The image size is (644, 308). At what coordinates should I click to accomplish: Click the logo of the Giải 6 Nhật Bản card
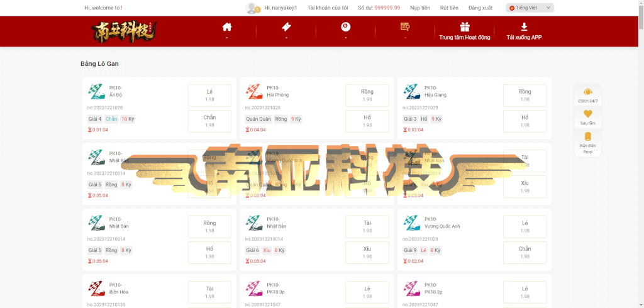coord(254,223)
